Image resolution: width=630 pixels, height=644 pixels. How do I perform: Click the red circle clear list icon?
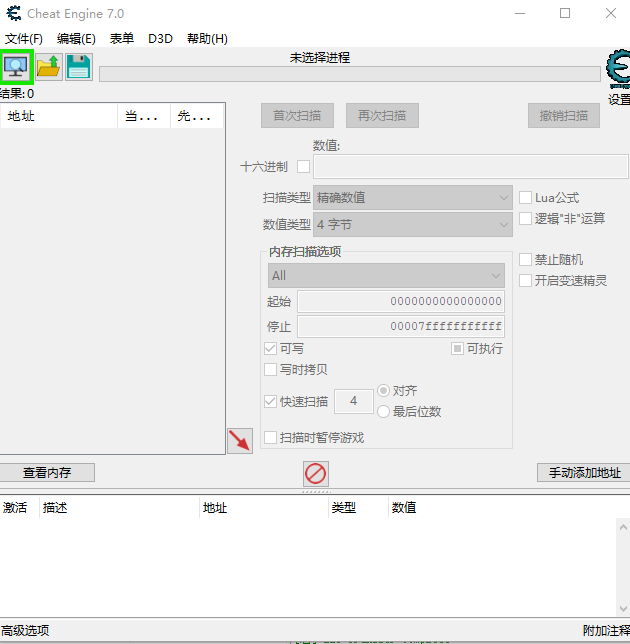click(x=316, y=473)
